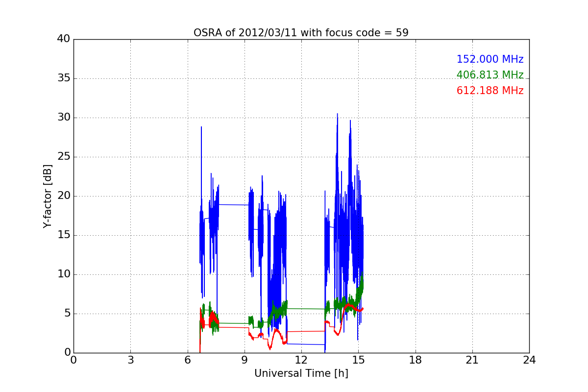Click y-axis tick label 25
588x392 pixels.
[64, 157]
